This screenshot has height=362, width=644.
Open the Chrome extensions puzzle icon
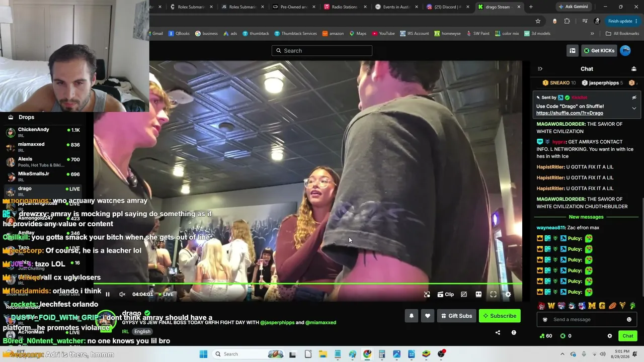click(567, 21)
